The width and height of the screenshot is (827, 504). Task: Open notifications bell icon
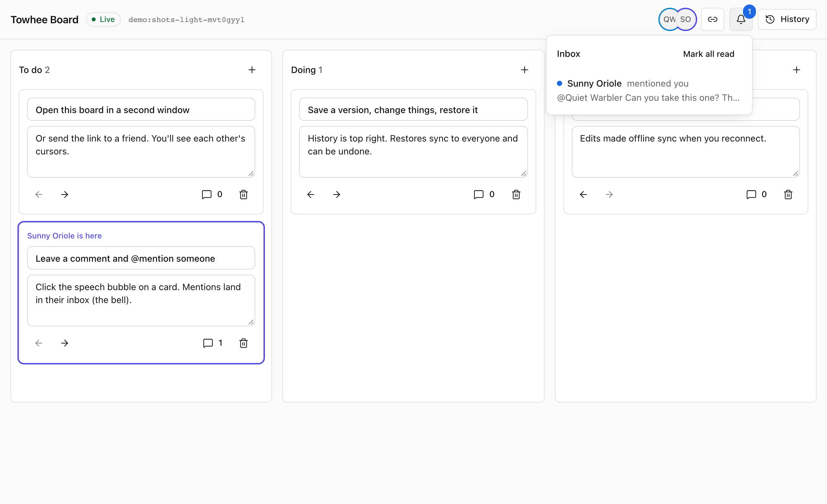[741, 19]
